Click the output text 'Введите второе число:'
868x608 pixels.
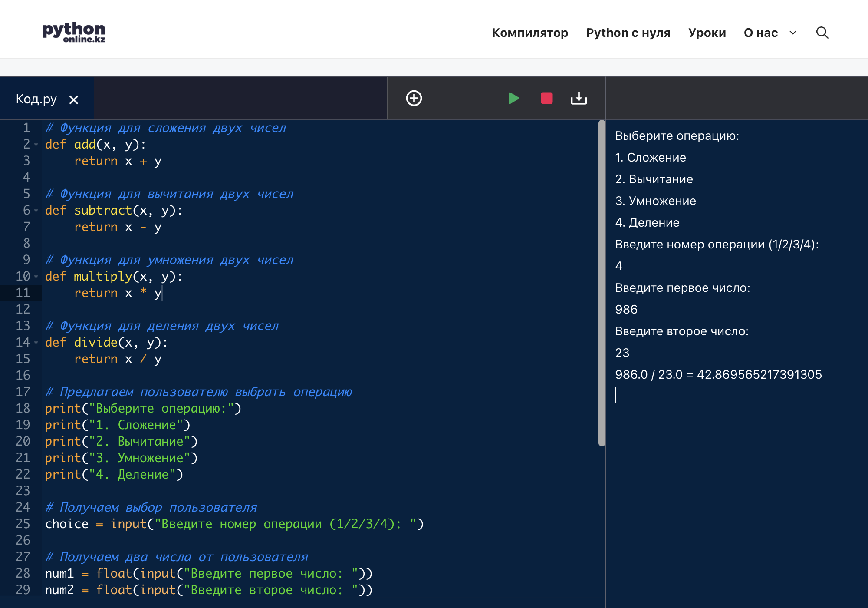pos(682,331)
